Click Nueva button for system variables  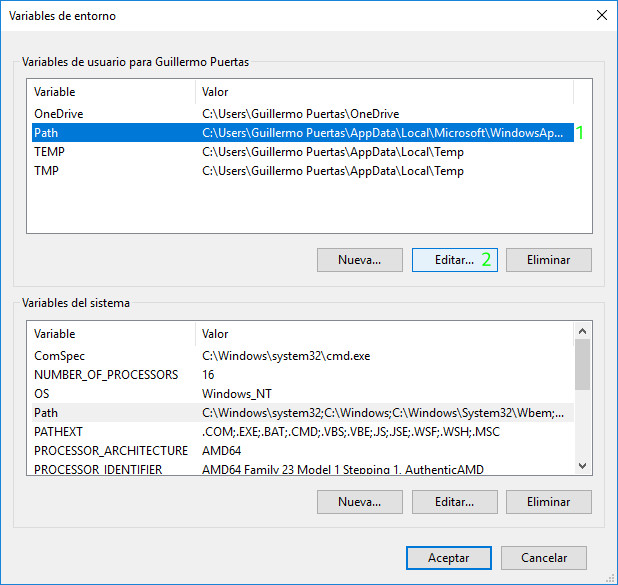pyautogui.click(x=359, y=502)
